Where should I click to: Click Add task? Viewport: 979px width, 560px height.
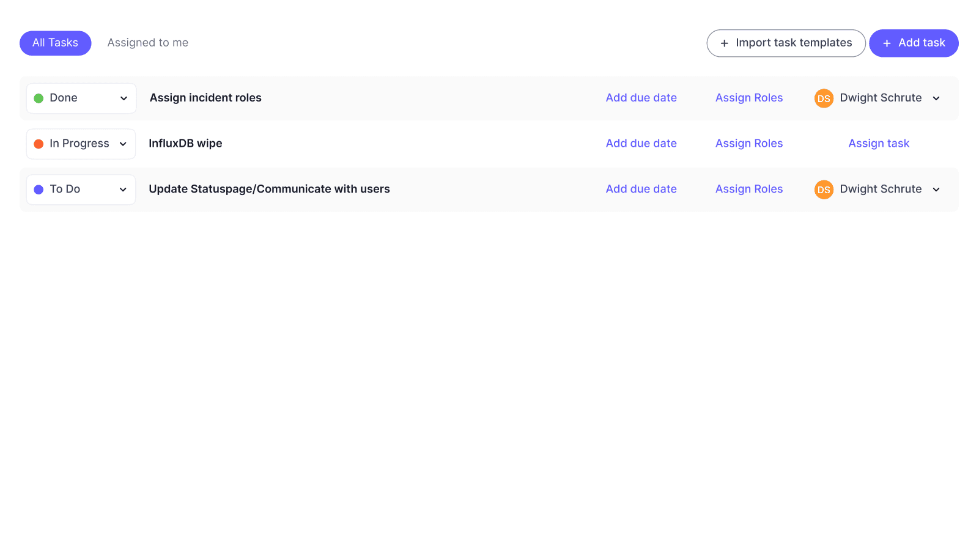[913, 43]
